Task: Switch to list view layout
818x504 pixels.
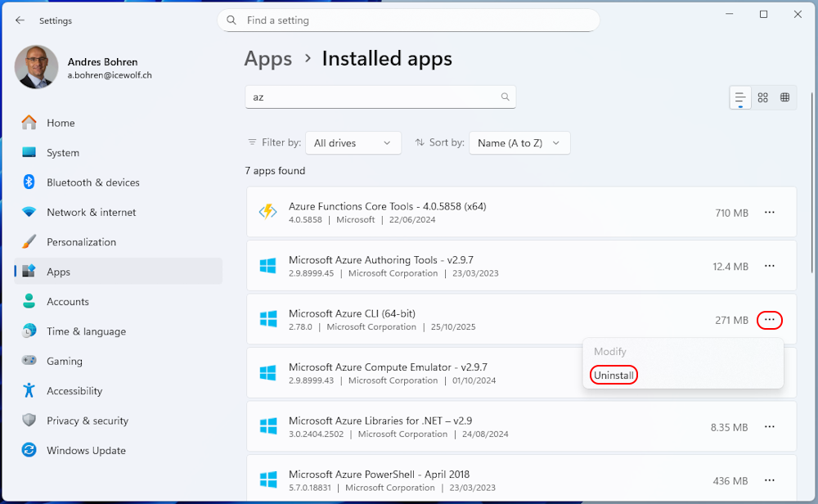Action: pos(740,97)
